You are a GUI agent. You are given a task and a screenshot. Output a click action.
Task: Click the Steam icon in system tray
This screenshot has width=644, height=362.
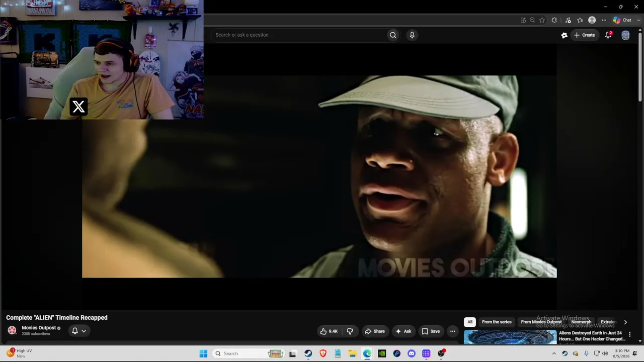[x=565, y=353]
